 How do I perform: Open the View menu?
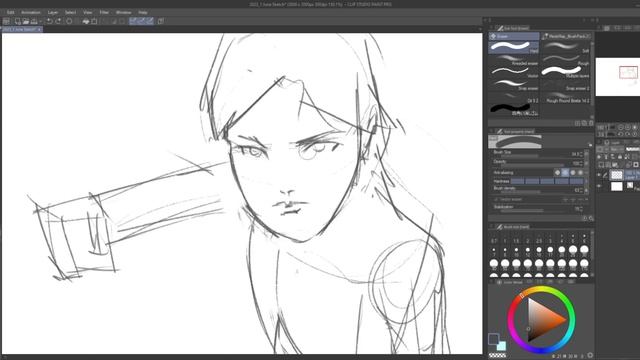pyautogui.click(x=87, y=13)
